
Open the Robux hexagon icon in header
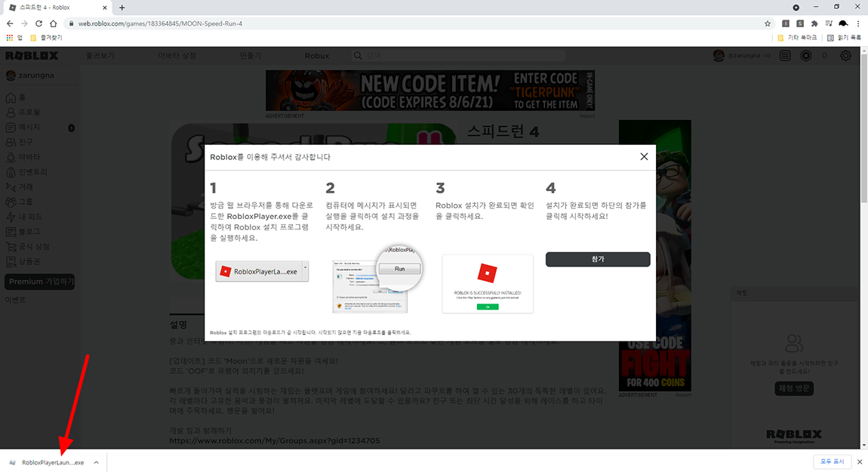click(x=806, y=55)
